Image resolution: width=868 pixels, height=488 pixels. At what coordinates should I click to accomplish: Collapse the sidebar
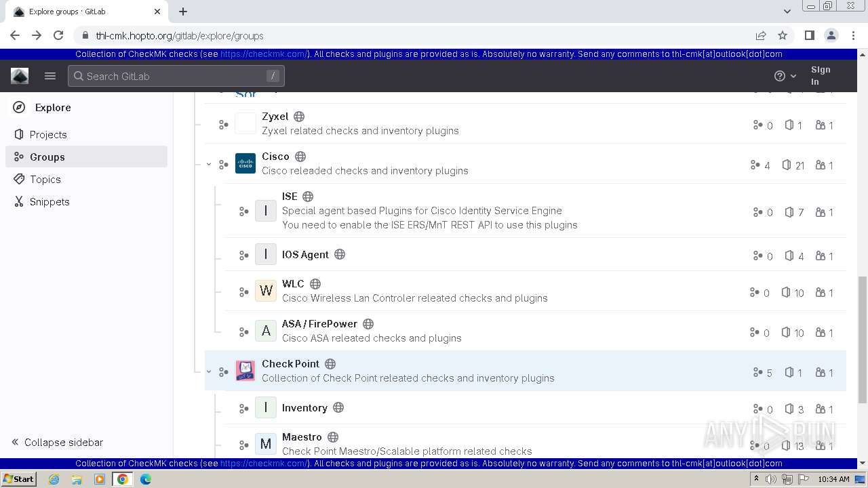point(57,442)
